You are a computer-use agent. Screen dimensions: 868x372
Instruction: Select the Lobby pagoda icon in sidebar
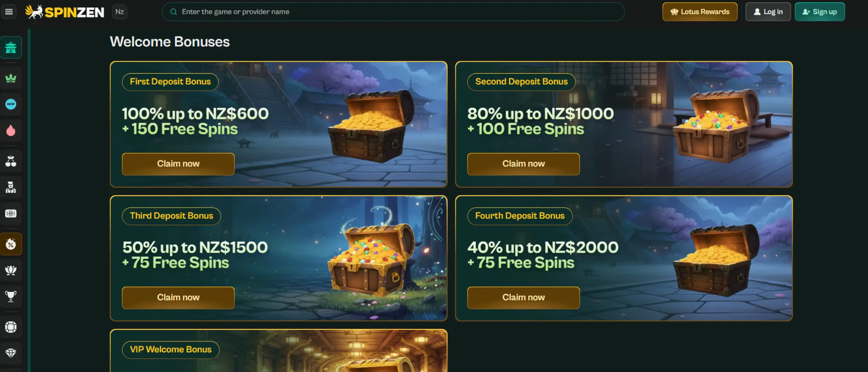pyautogui.click(x=10, y=47)
